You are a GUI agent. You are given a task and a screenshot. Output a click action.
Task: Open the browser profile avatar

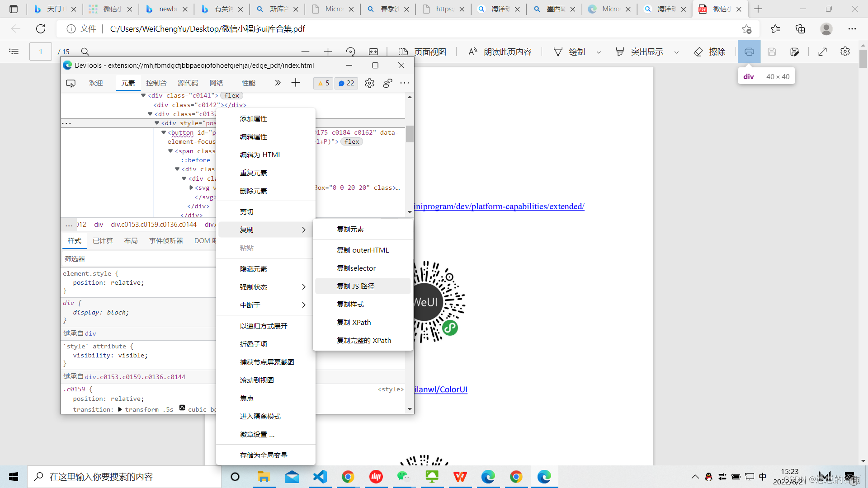826,29
